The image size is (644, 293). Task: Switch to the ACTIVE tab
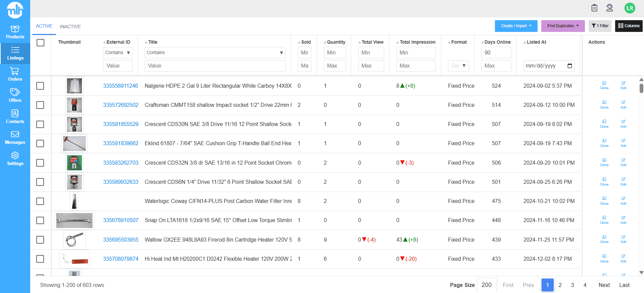point(44,26)
